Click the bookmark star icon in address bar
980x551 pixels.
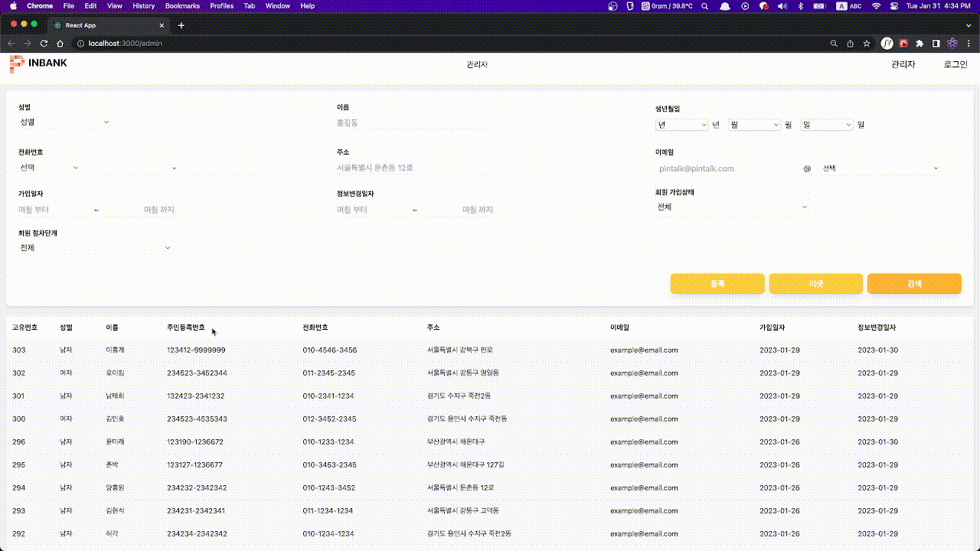click(x=867, y=44)
